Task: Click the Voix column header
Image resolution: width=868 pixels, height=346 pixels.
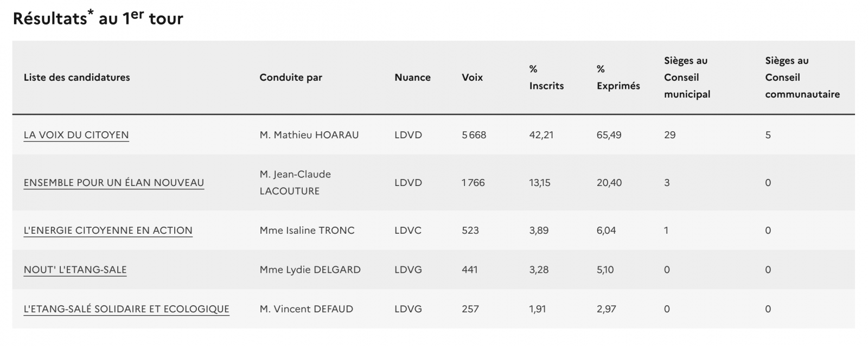Action: (x=472, y=78)
